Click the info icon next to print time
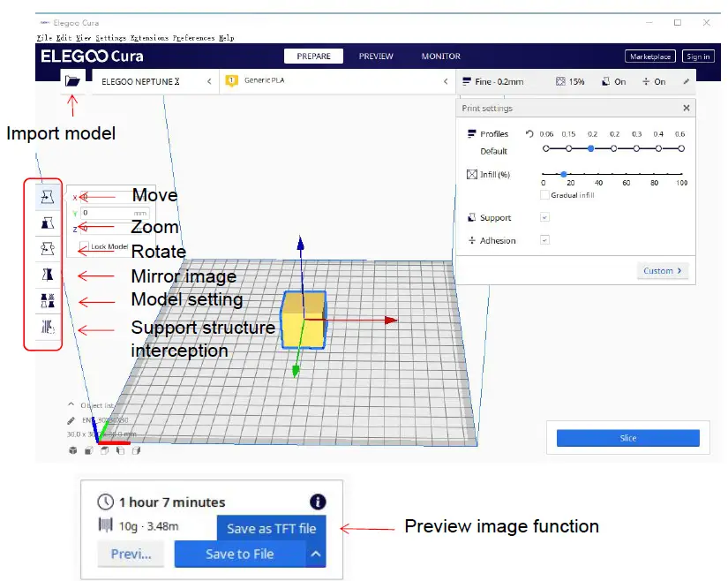Image resolution: width=728 pixels, height=581 pixels. 318,502
